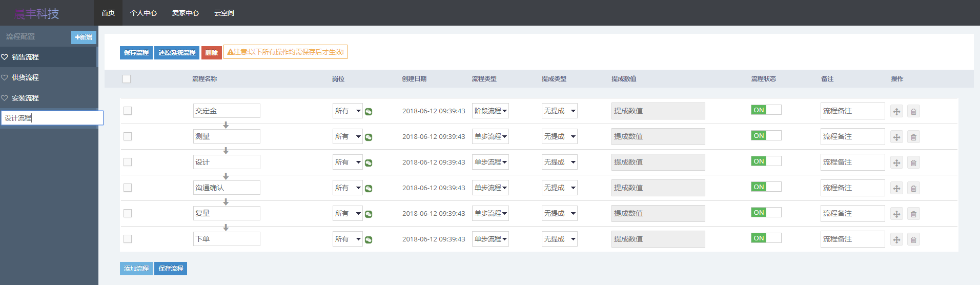
Task: Click the move icon in 设计 row
Action: coord(896,162)
